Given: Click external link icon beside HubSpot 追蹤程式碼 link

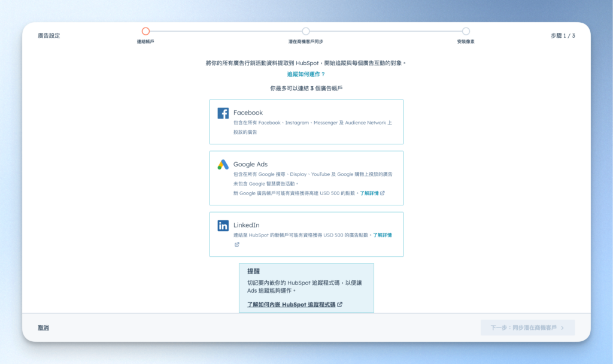Looking at the screenshot, I should click(x=340, y=305).
